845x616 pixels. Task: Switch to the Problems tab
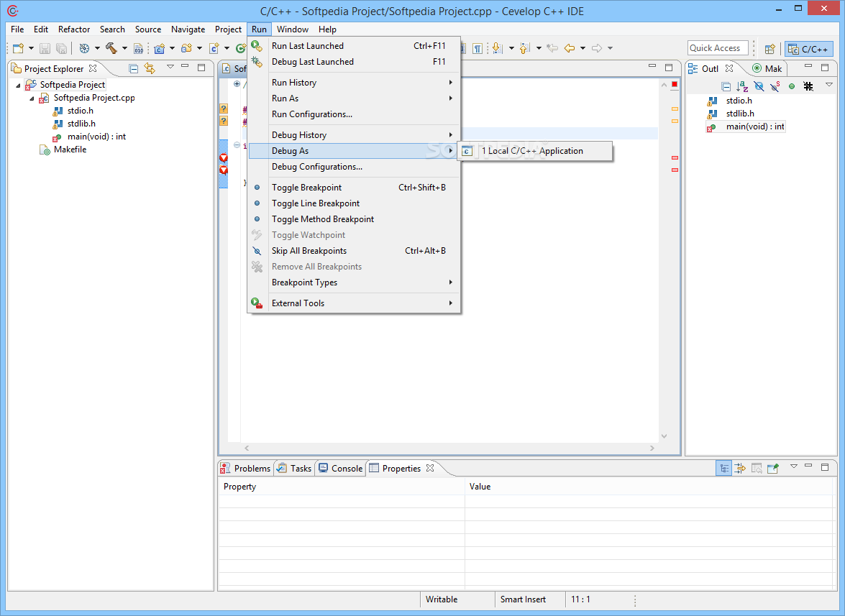[x=246, y=469]
